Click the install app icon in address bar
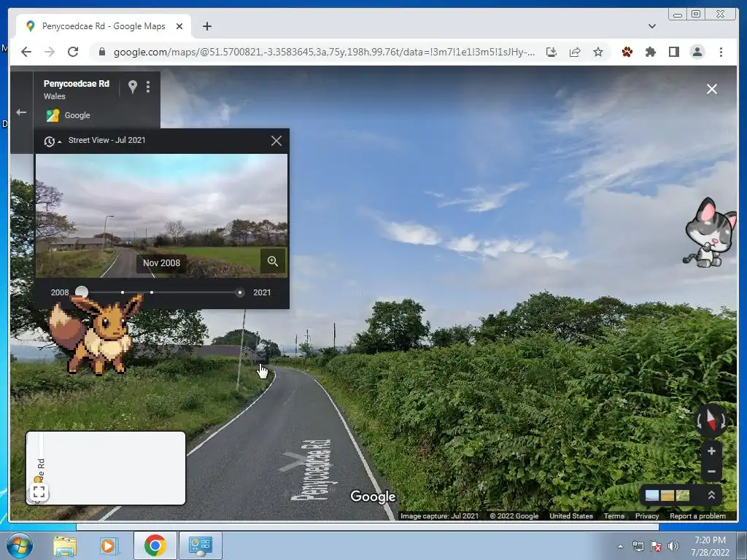747x560 pixels. [551, 52]
